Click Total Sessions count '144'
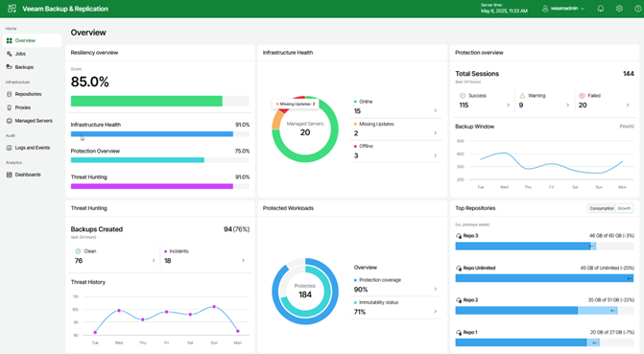 pos(629,74)
